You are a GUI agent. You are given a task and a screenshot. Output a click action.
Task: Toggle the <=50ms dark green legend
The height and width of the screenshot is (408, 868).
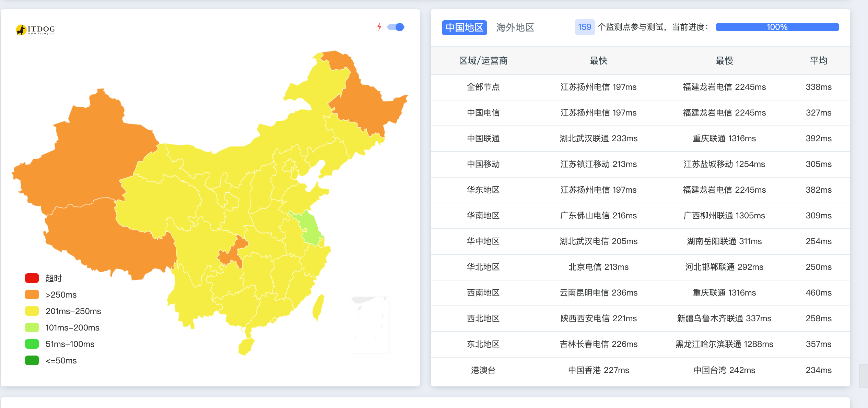click(32, 360)
